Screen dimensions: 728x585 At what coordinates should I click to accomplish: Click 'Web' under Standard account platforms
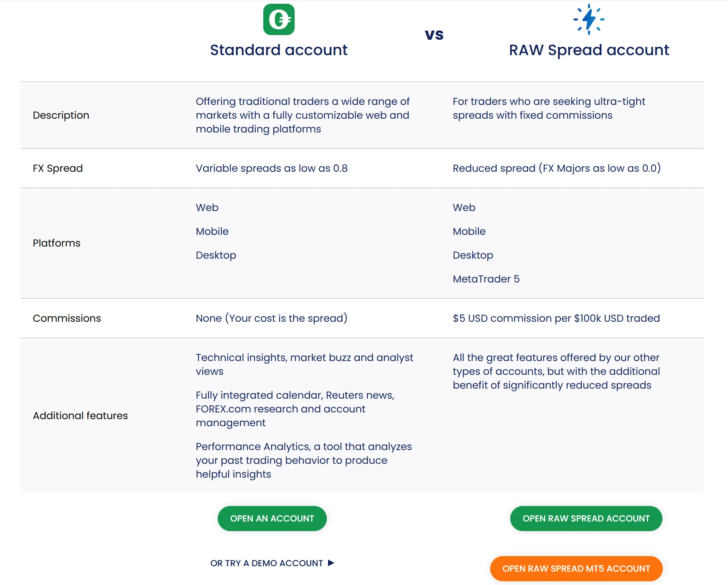tap(207, 208)
